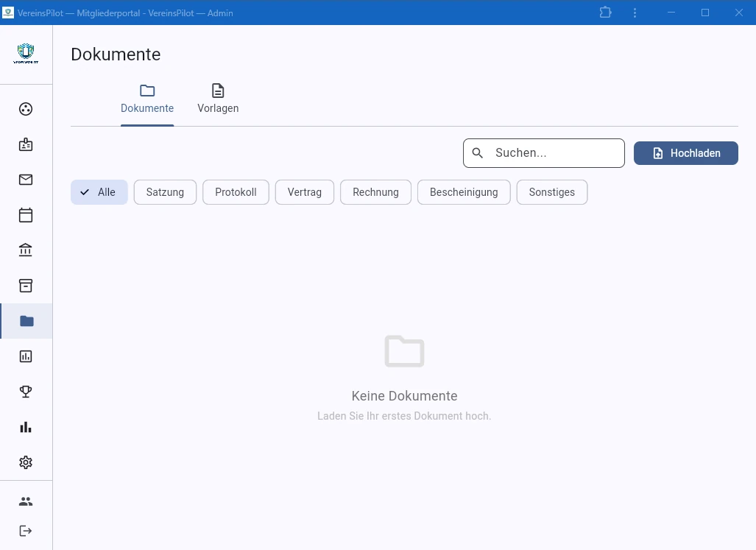Click the Suchen search field
The image size is (756, 550).
[552, 153]
